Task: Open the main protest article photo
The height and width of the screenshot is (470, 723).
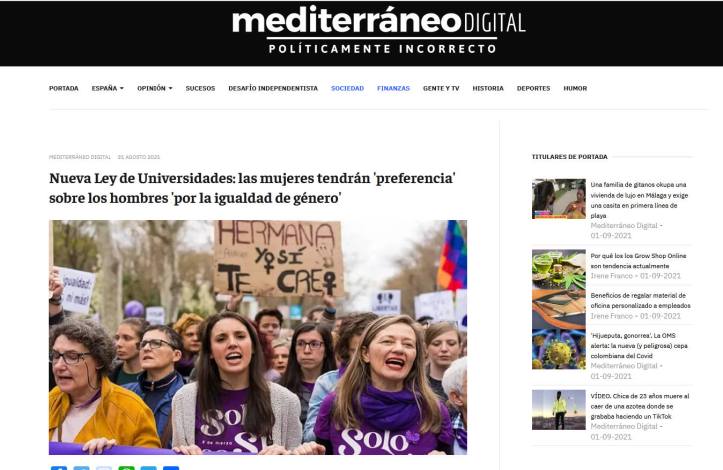Action: click(258, 337)
